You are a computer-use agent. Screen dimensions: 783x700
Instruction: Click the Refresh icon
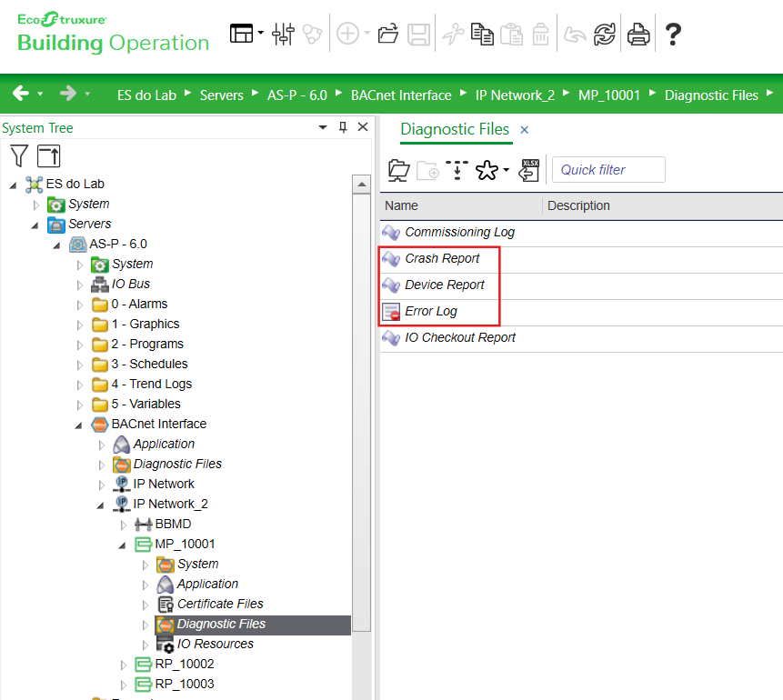604,34
